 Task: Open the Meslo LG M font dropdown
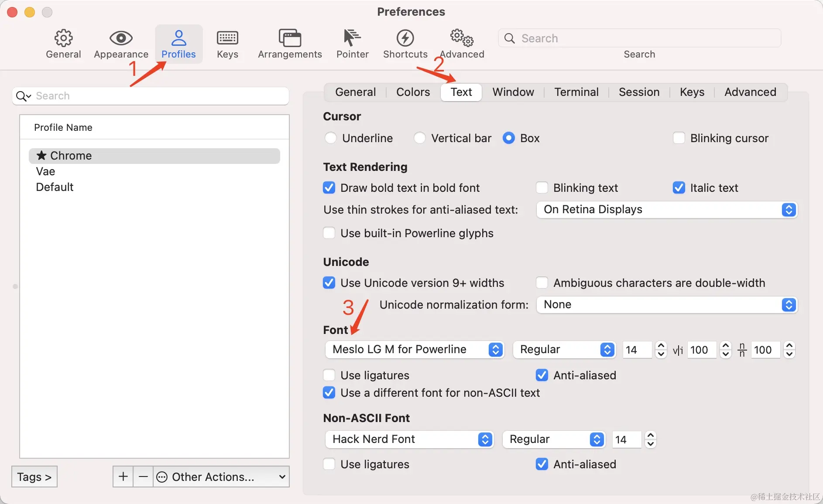(x=415, y=350)
